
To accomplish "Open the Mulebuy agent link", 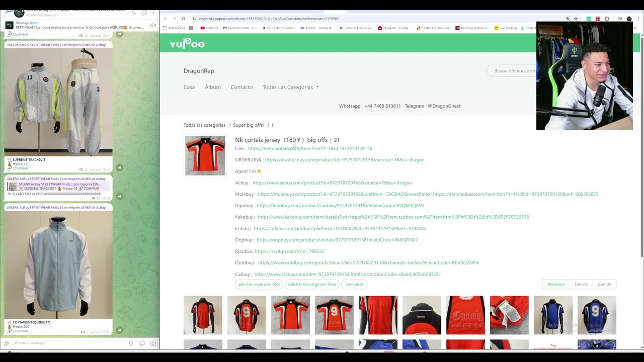I will click(x=428, y=194).
